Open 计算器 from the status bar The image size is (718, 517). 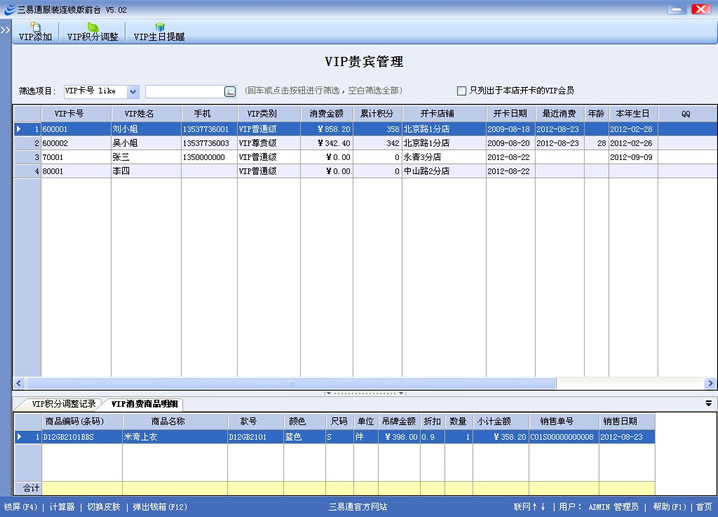point(62,507)
